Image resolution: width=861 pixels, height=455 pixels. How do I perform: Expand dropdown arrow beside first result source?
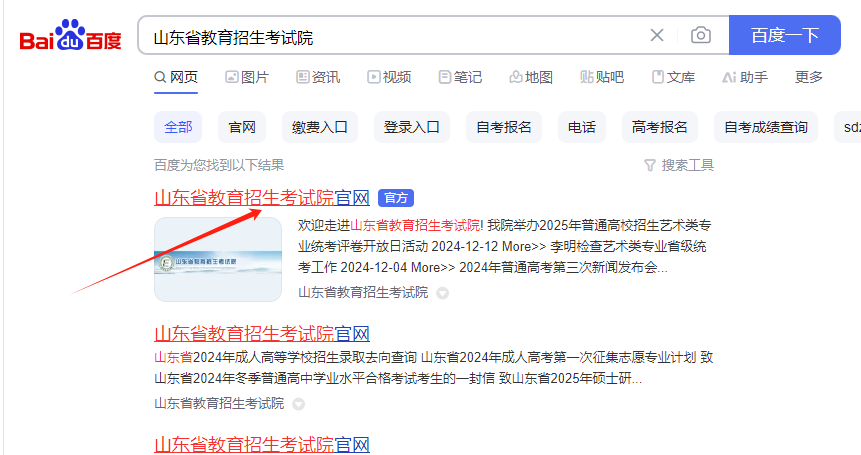pyautogui.click(x=443, y=294)
